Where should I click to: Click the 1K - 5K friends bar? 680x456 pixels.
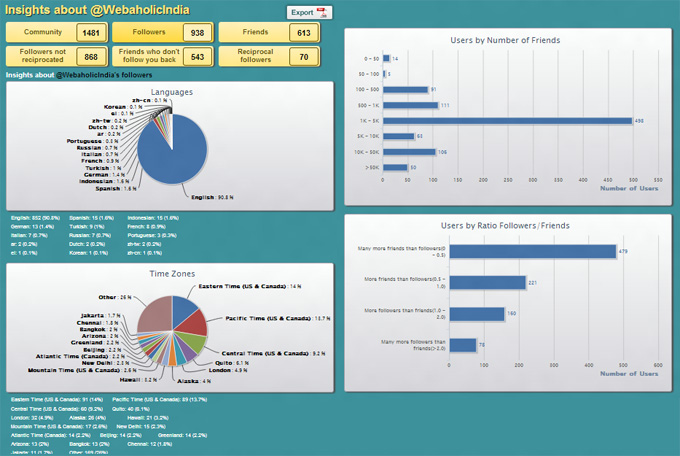coord(507,121)
